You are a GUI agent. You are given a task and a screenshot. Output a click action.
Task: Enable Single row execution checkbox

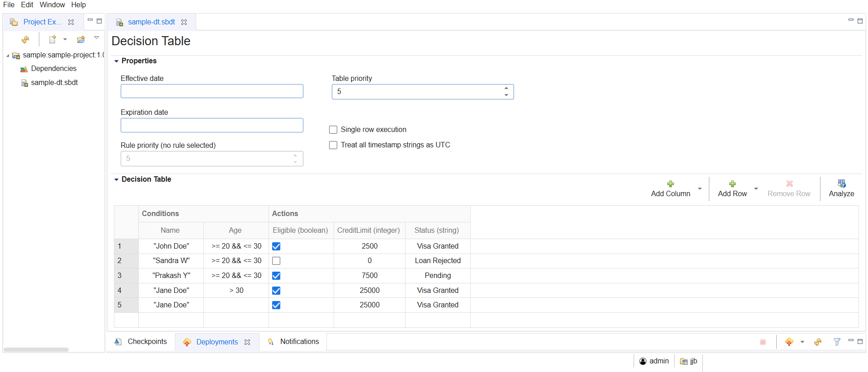coord(333,130)
